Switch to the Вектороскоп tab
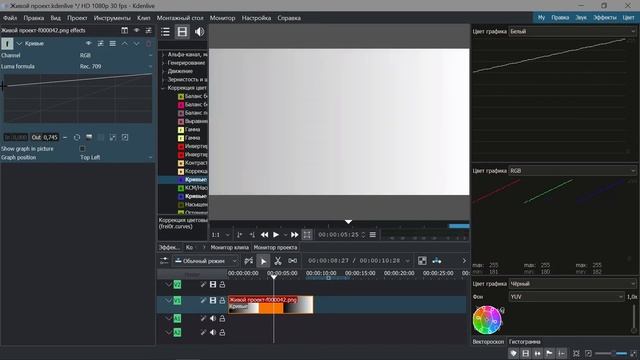This screenshot has width=640, height=360. (488, 342)
